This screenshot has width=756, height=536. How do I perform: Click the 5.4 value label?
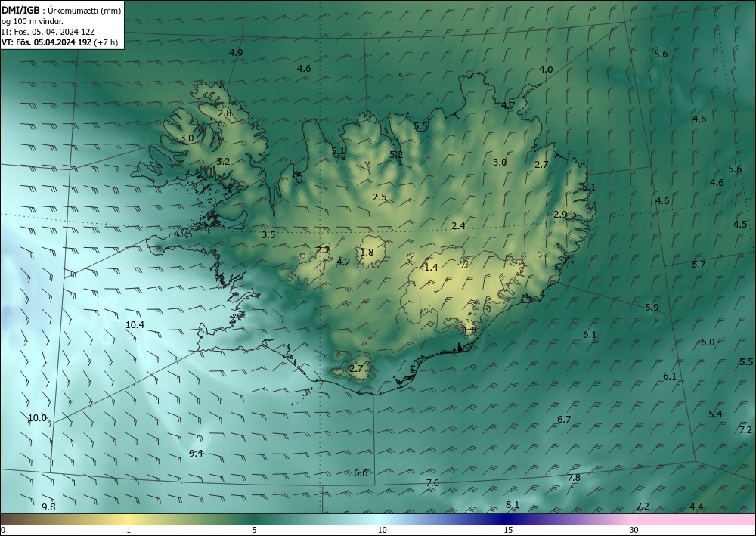click(715, 414)
